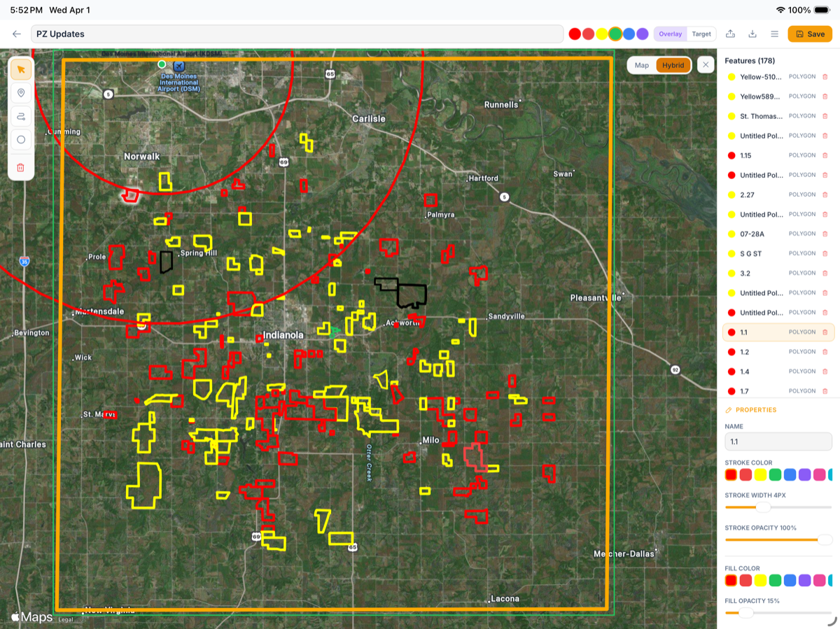The width and height of the screenshot is (840, 629).
Task: Click the red trash icon in map toolbar
Action: (x=21, y=167)
